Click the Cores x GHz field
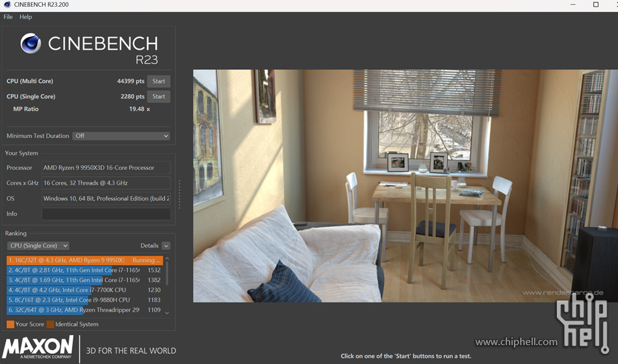 pos(106,183)
